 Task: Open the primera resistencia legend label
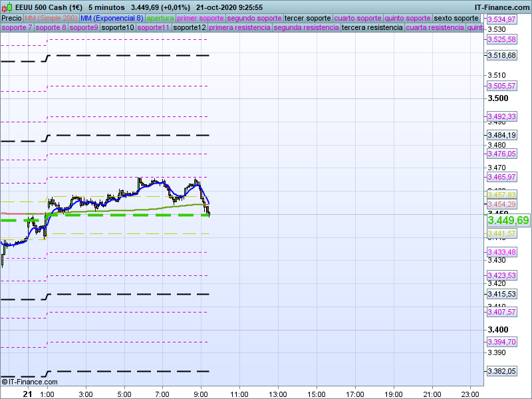click(x=239, y=28)
